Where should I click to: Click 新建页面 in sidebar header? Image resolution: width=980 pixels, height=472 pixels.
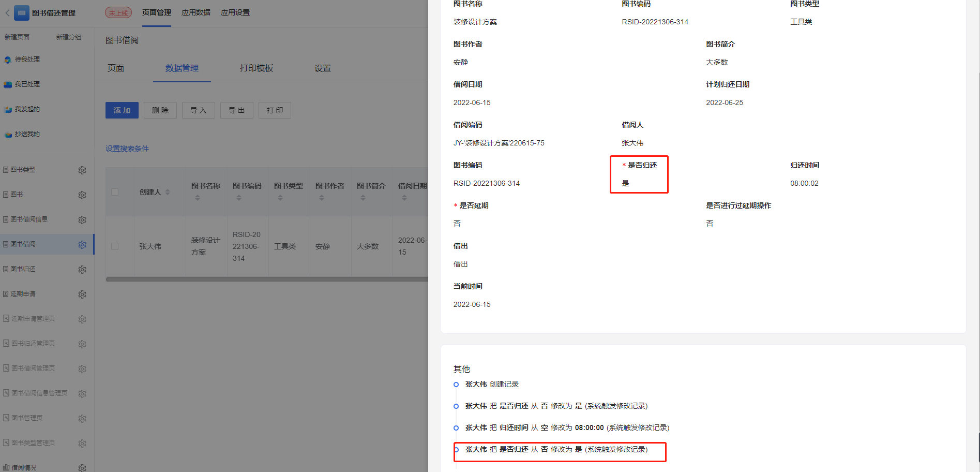point(17,37)
